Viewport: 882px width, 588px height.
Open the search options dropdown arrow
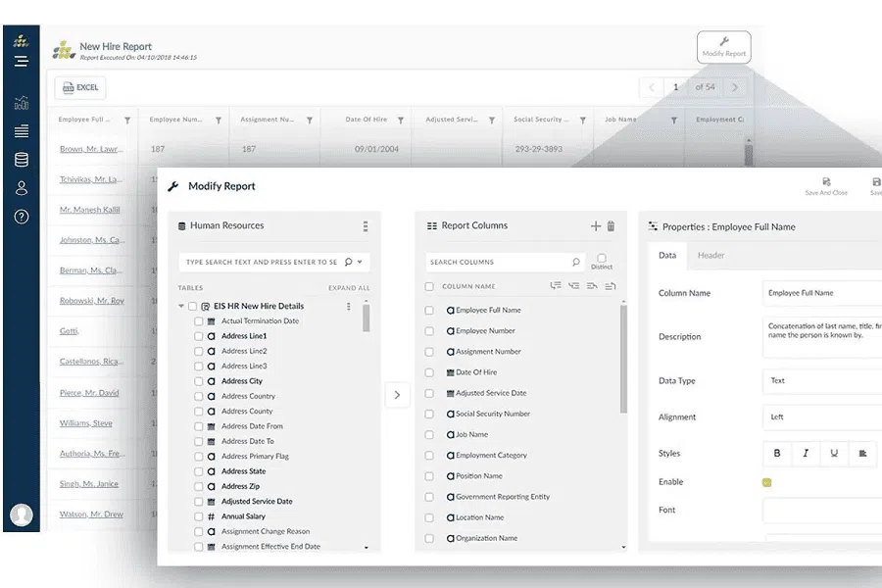360,262
